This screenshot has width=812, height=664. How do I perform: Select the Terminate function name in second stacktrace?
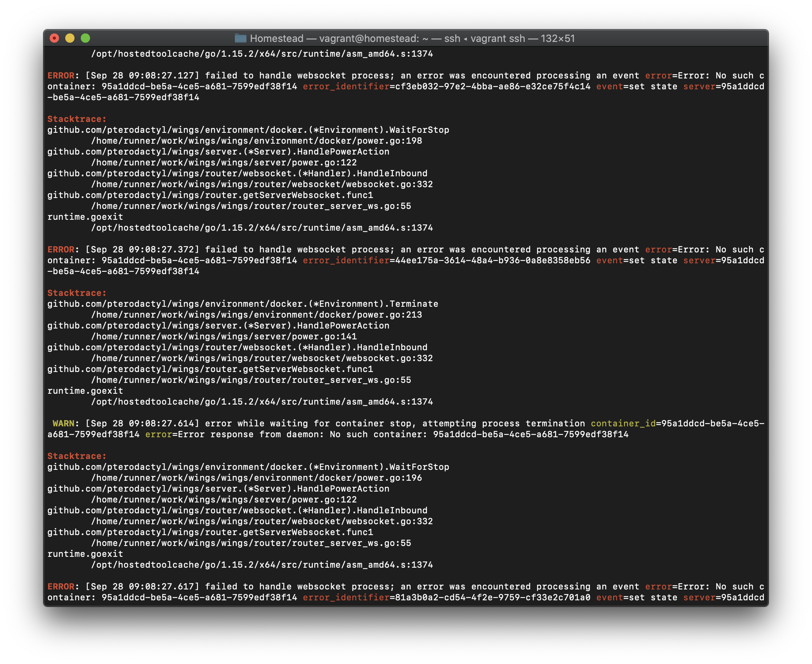click(413, 304)
